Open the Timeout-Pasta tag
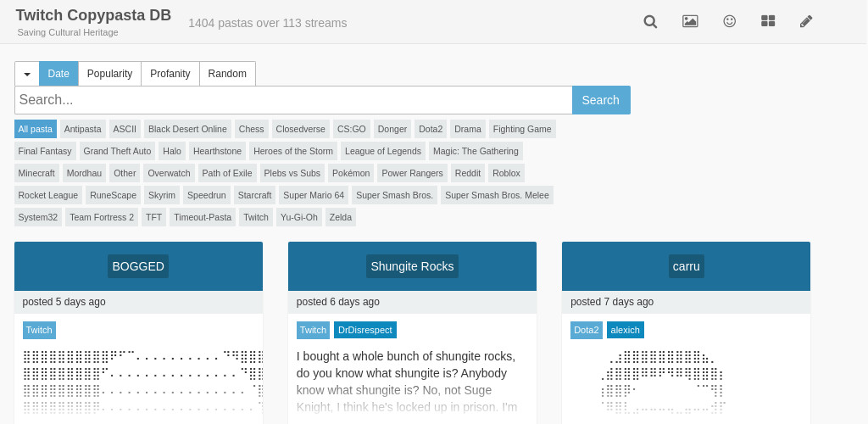 (203, 218)
